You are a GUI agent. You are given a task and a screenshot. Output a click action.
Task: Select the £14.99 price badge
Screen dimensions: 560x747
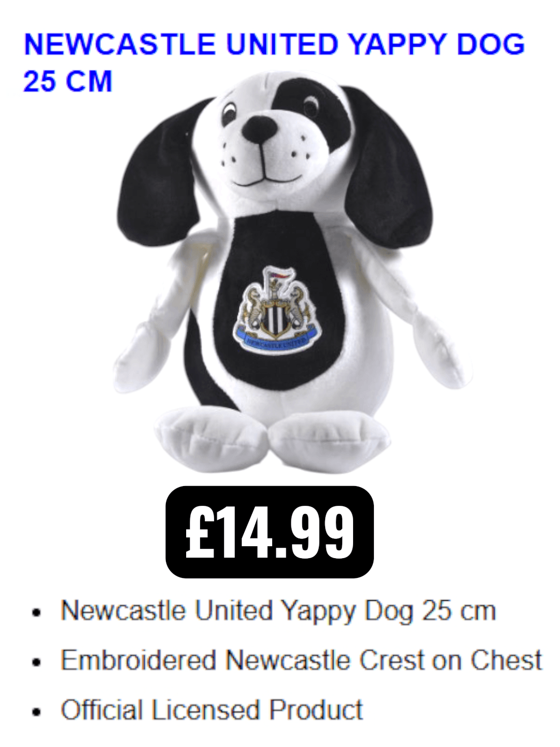click(x=270, y=532)
